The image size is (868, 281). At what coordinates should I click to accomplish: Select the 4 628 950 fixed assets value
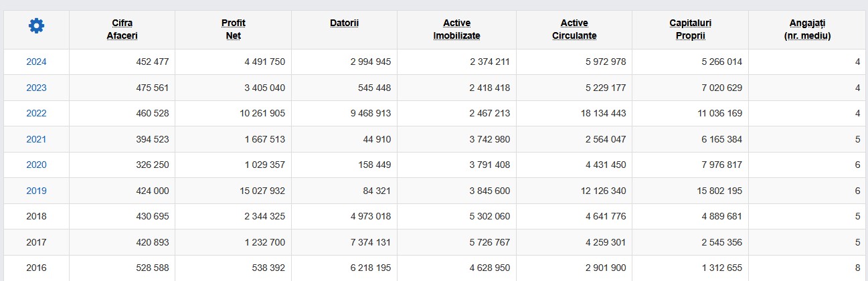pos(489,268)
